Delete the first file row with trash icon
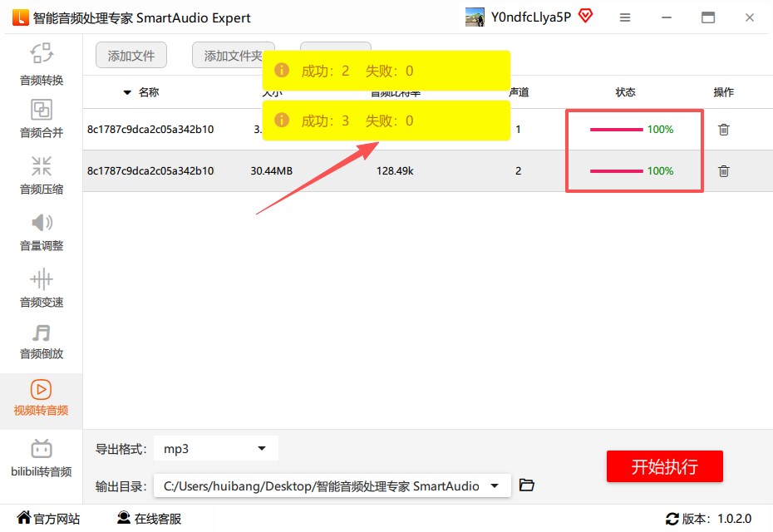Screen dimensions: 773x532 (724, 130)
